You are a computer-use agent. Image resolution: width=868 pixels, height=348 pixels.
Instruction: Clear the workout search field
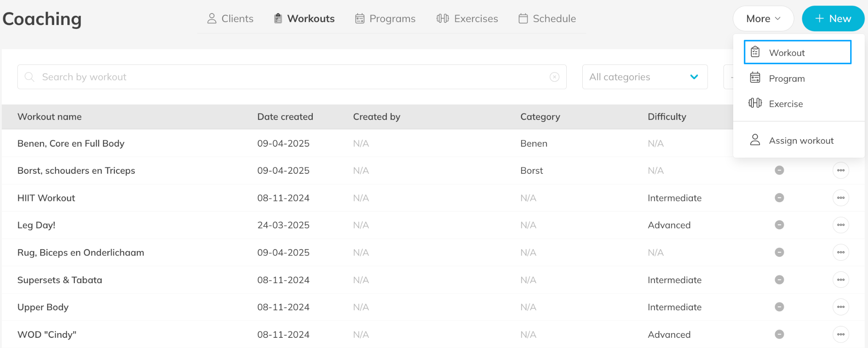click(554, 77)
